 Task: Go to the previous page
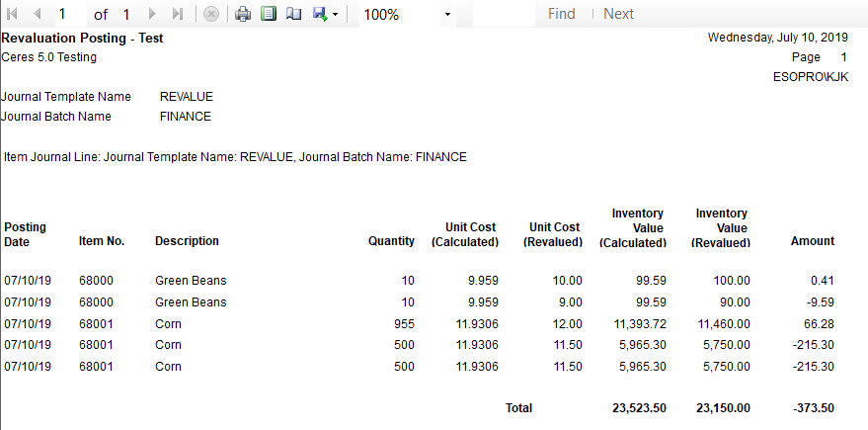click(x=37, y=14)
